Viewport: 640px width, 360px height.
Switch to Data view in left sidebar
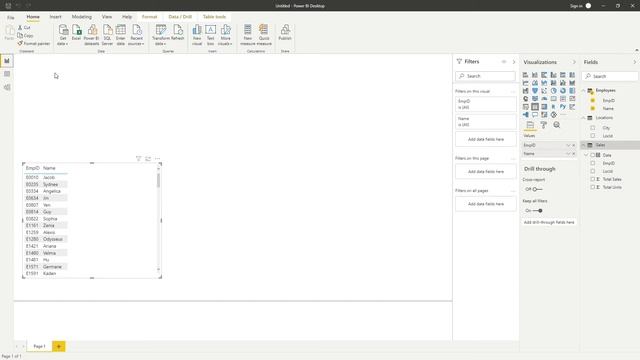7,74
